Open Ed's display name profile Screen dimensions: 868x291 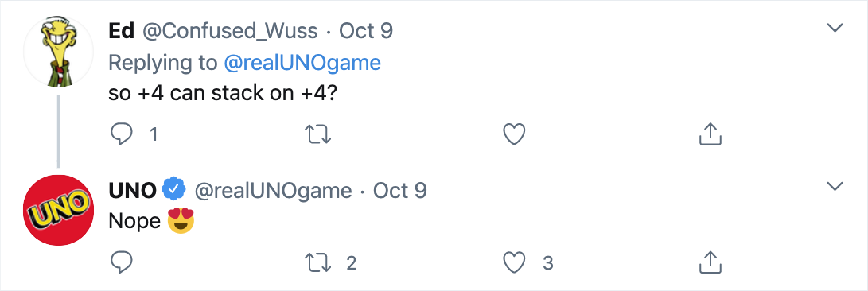point(121,31)
